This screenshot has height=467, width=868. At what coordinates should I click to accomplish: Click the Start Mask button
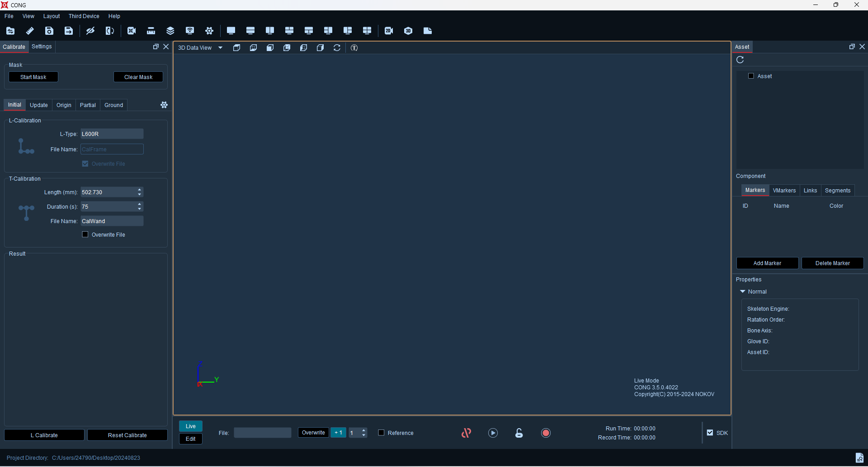[33, 77]
